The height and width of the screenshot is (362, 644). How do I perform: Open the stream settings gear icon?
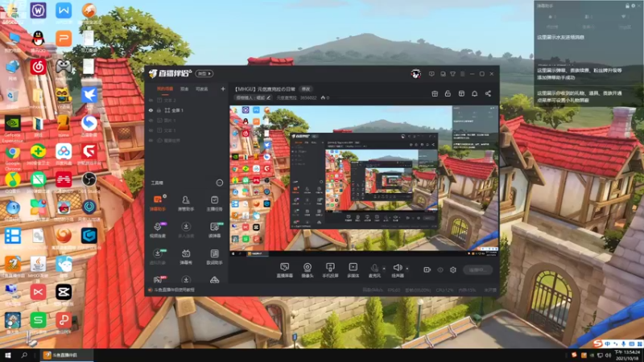[453, 269]
